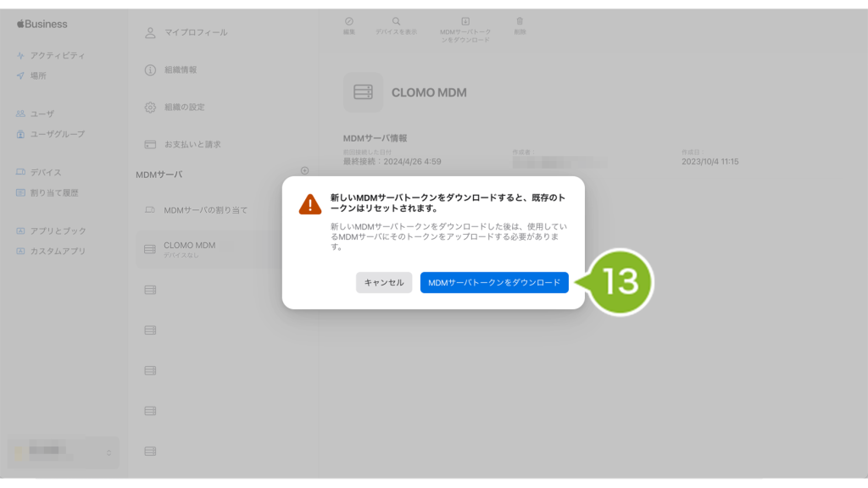The width and height of the screenshot is (868, 488).
Task: Click the カスタムアプリ icon
Action: (x=20, y=251)
